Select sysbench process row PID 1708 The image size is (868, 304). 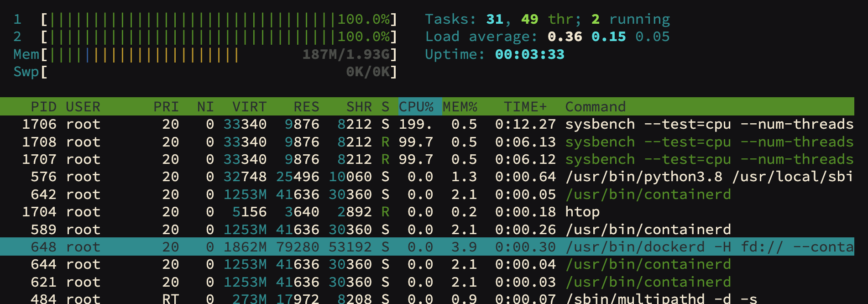427,142
